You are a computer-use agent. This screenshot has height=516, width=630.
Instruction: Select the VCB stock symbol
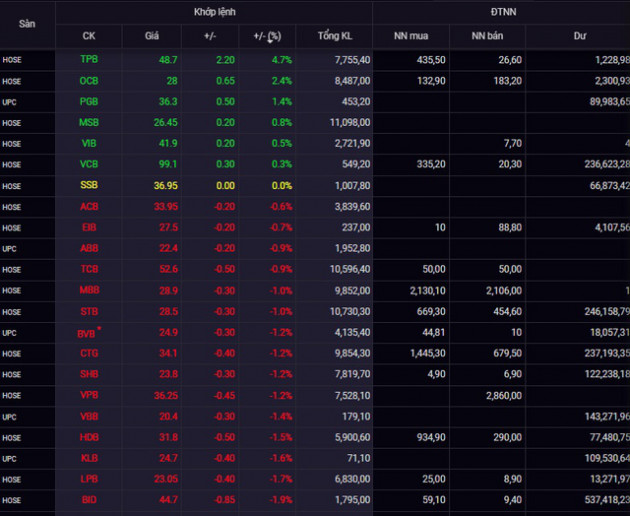pyautogui.click(x=89, y=164)
